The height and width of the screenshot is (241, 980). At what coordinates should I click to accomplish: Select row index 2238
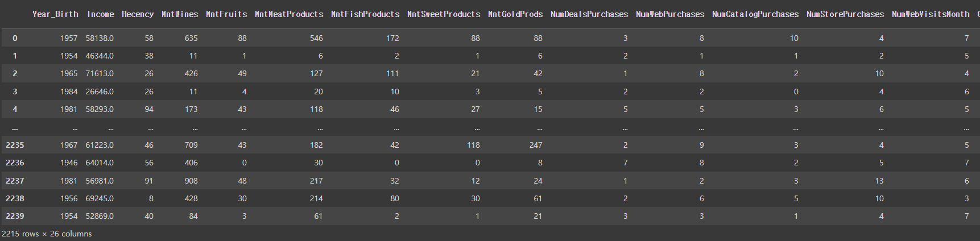tap(15, 198)
